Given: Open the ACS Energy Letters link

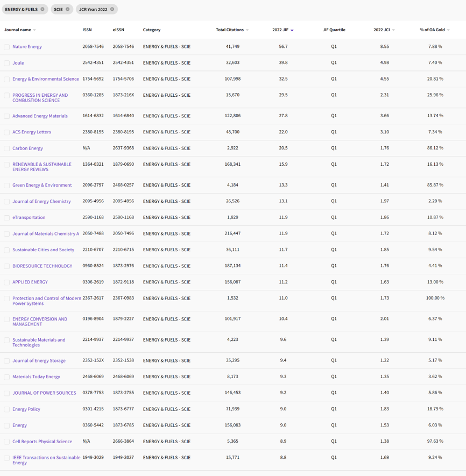Looking at the screenshot, I should 31,132.
